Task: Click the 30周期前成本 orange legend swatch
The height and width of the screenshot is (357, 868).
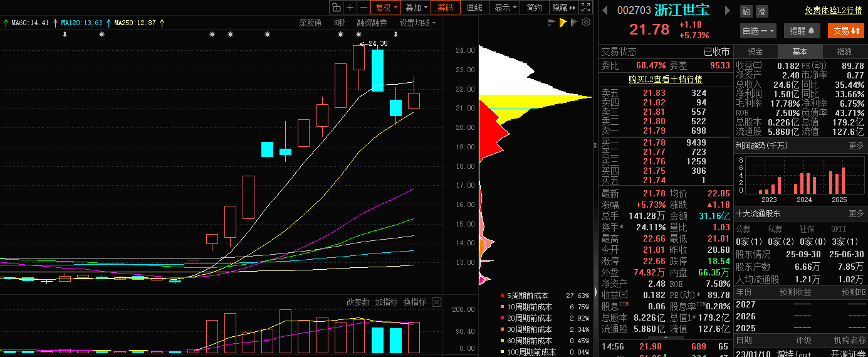Action: (502, 329)
